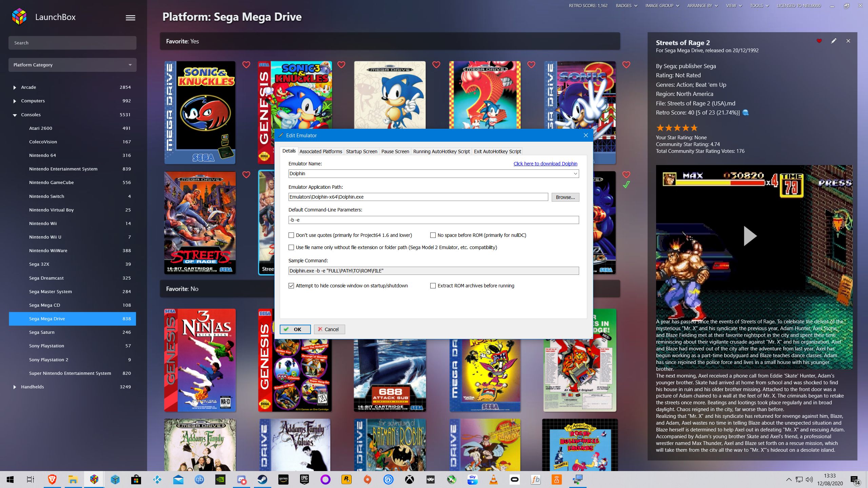Click here to download Dolphin link
The image size is (868, 488).
[545, 164]
